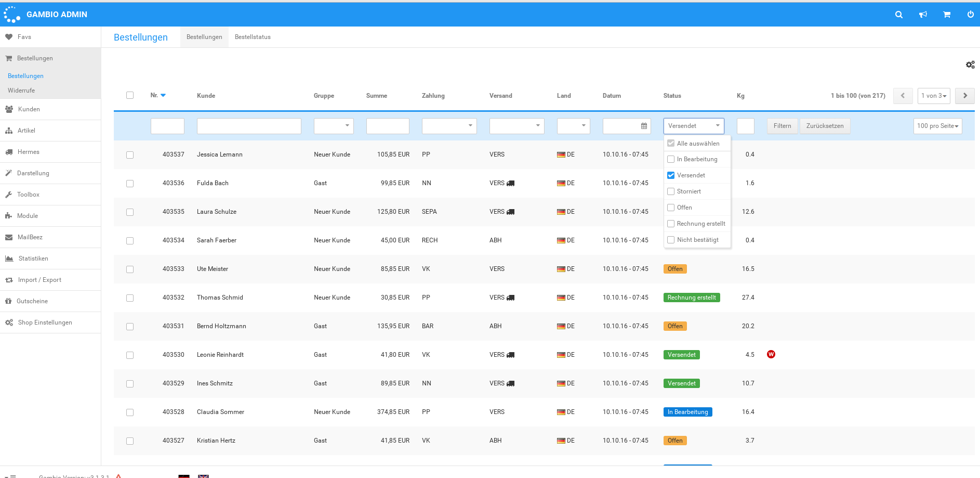Click the search magnifier icon in header

click(898, 15)
